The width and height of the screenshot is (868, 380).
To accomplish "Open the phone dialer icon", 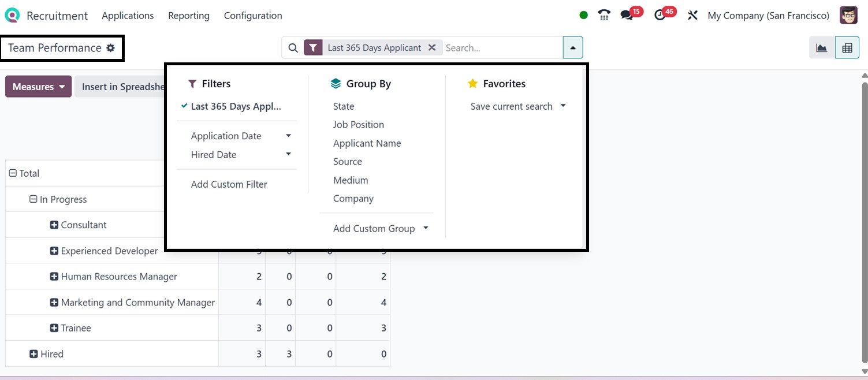I will pyautogui.click(x=604, y=16).
